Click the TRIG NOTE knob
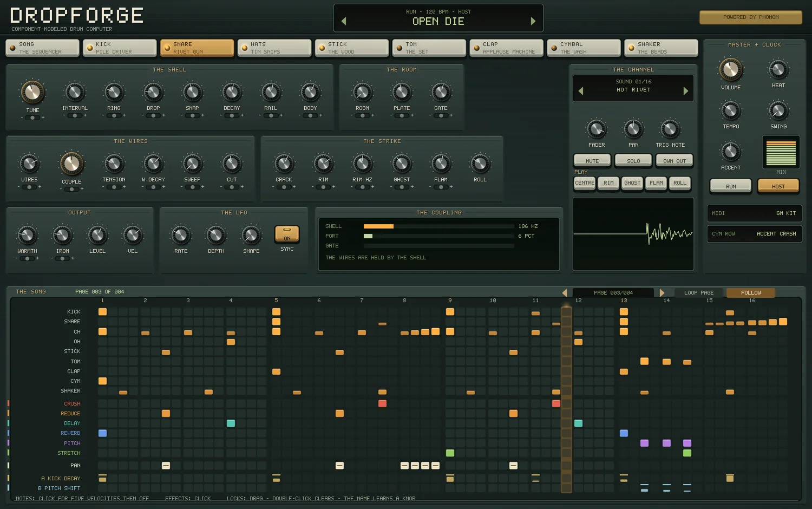This screenshot has width=812, height=509. coord(670,129)
